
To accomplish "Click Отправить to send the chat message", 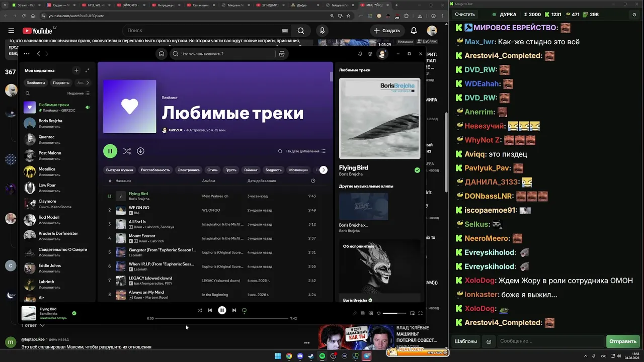I will (x=623, y=341).
